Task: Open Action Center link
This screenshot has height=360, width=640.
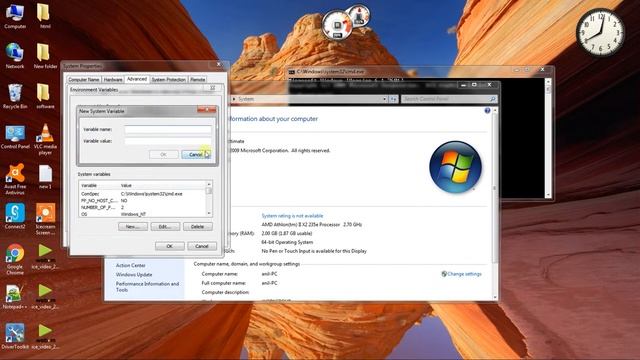Action: (x=131, y=265)
